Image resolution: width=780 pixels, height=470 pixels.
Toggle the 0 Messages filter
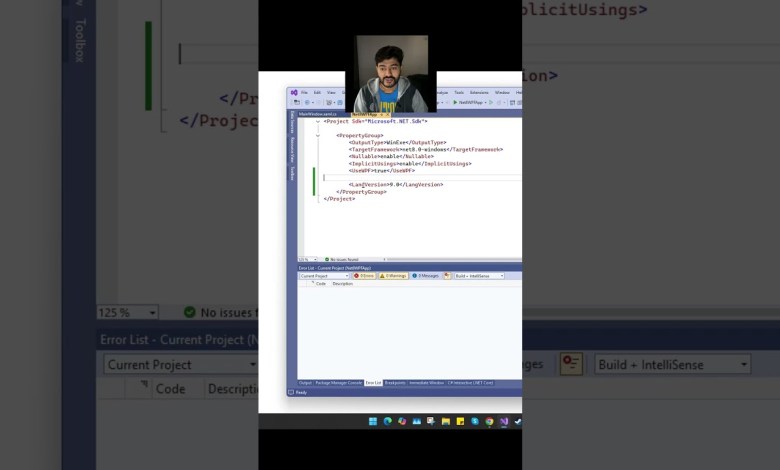point(426,276)
